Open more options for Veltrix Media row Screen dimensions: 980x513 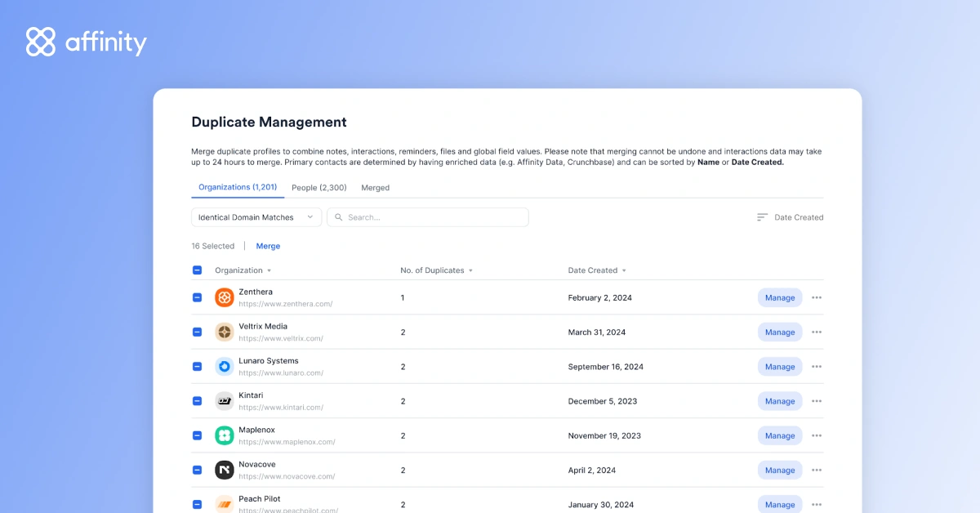pos(817,332)
